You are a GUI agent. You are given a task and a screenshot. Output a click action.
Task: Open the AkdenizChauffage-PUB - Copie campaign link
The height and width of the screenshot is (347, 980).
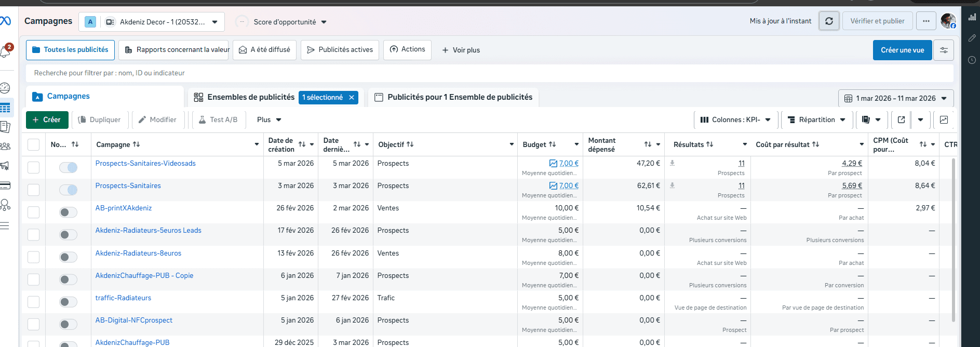click(x=144, y=275)
